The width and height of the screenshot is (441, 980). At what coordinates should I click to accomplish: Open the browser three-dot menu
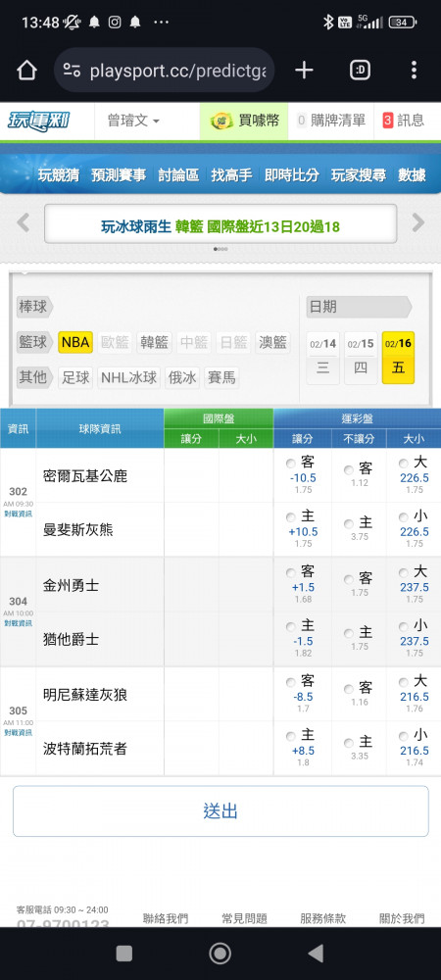click(x=414, y=70)
